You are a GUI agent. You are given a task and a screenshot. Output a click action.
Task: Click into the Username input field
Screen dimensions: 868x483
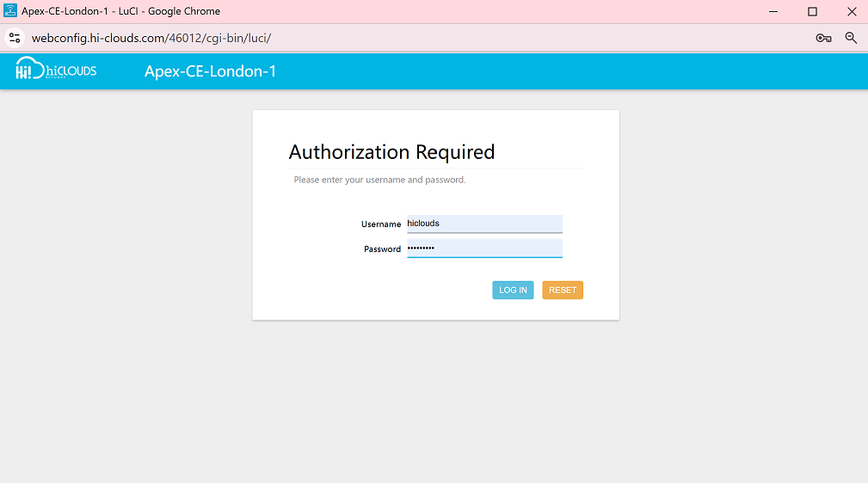coord(484,223)
